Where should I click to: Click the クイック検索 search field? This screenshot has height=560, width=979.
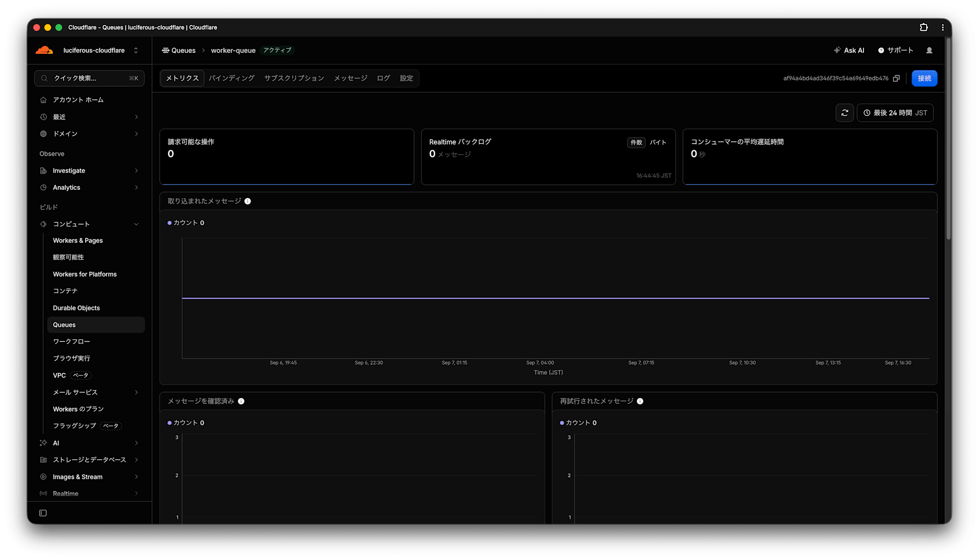pos(90,78)
